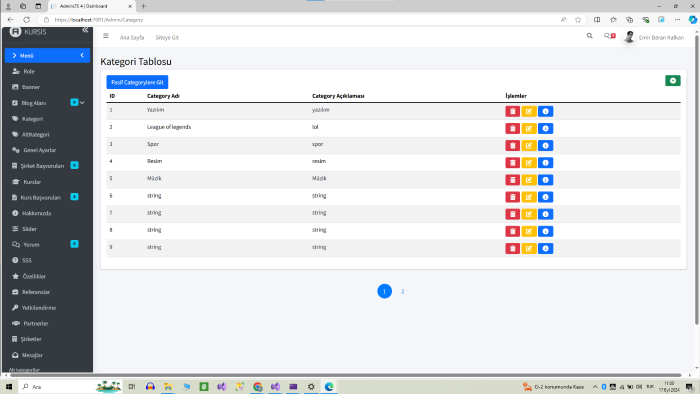Edit the Yazılım category row
Screen dimensions: 700x394
pyautogui.click(x=529, y=111)
